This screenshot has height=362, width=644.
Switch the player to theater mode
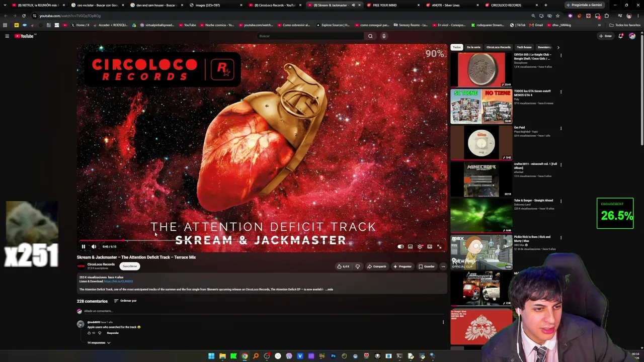click(x=430, y=246)
